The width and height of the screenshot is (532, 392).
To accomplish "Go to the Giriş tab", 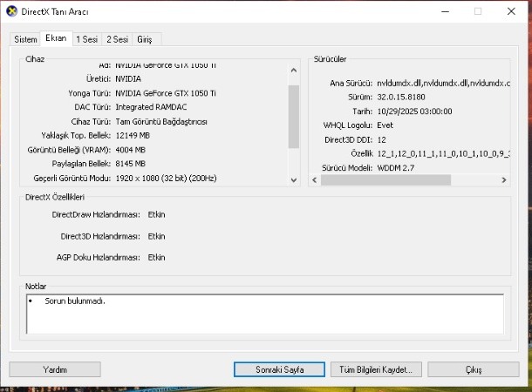I will [x=145, y=39].
